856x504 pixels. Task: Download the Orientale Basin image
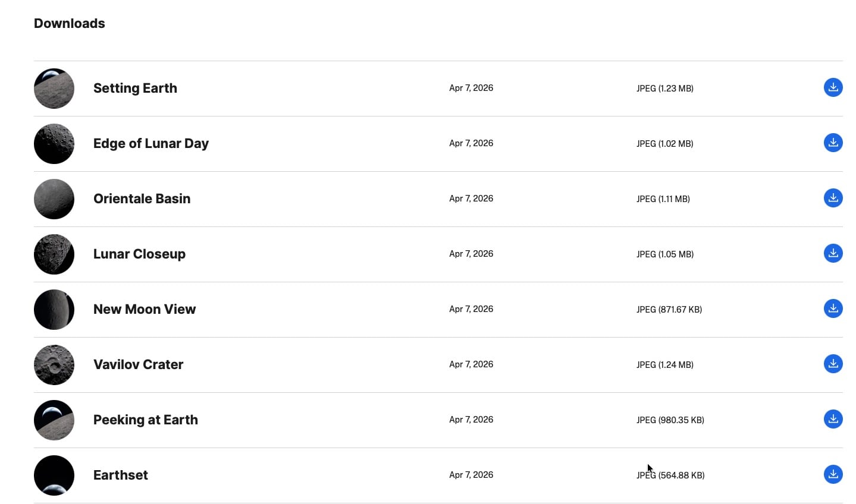pyautogui.click(x=833, y=199)
